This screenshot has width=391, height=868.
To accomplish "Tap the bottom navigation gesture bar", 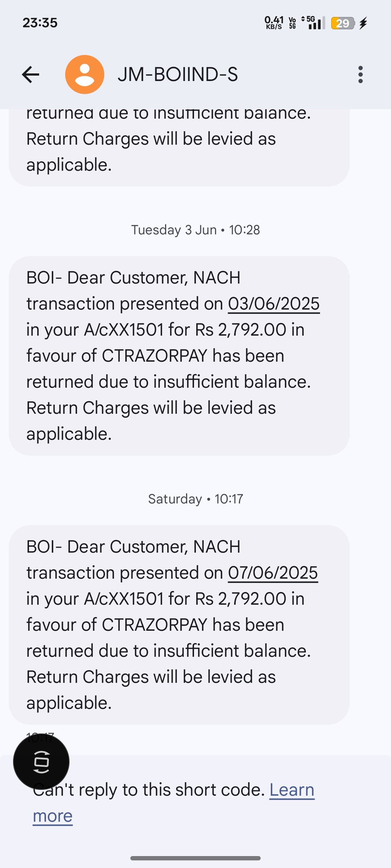I will point(195,858).
